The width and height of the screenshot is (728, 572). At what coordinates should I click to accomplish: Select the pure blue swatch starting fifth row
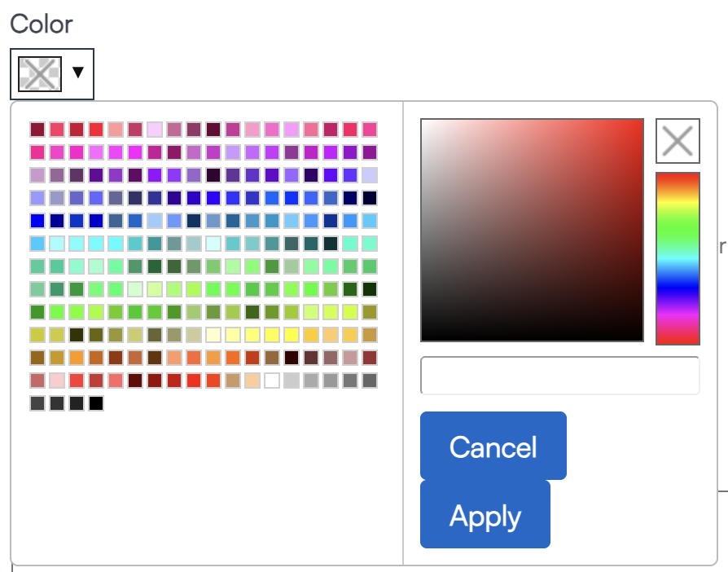coord(37,220)
